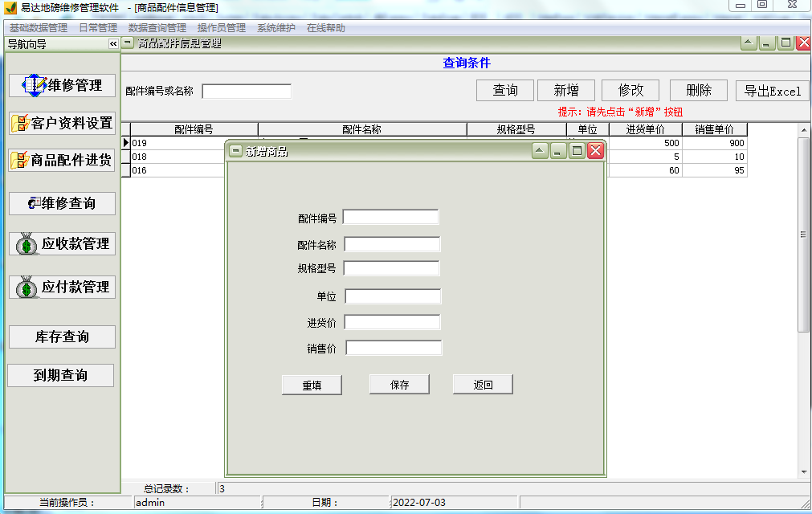The width and height of the screenshot is (812, 514).
Task: Click 重填 to reset the form
Action: [x=312, y=384]
